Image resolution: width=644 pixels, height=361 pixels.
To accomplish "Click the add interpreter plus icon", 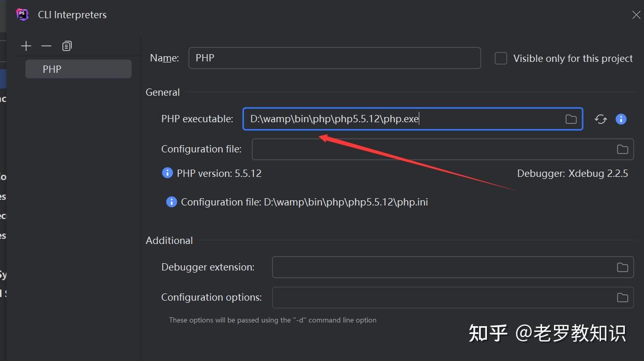I will tap(26, 46).
